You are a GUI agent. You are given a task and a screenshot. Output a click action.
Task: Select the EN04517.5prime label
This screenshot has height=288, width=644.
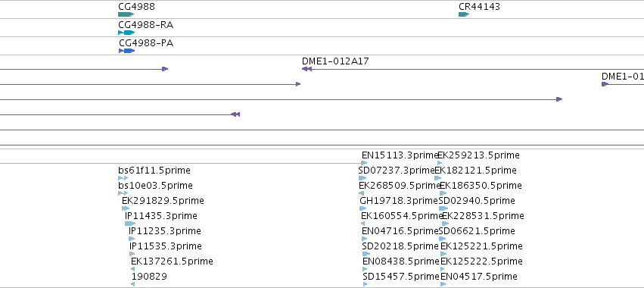click(479, 276)
